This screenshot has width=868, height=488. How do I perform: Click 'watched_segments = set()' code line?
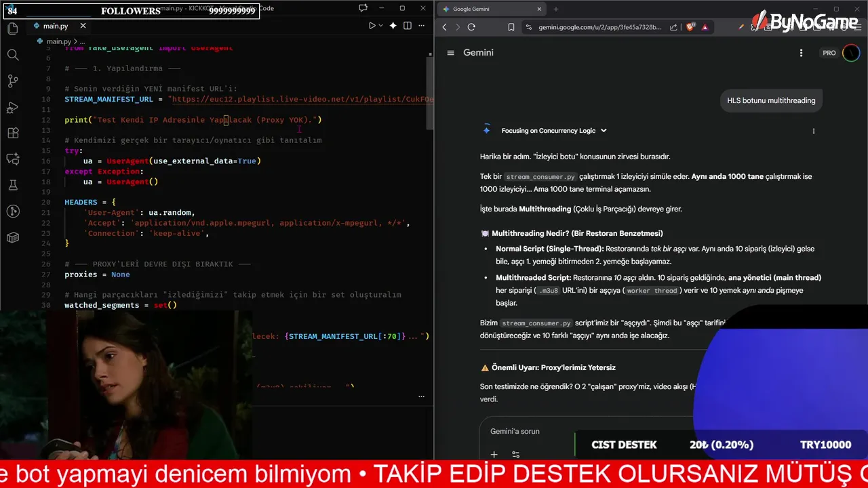pos(121,305)
